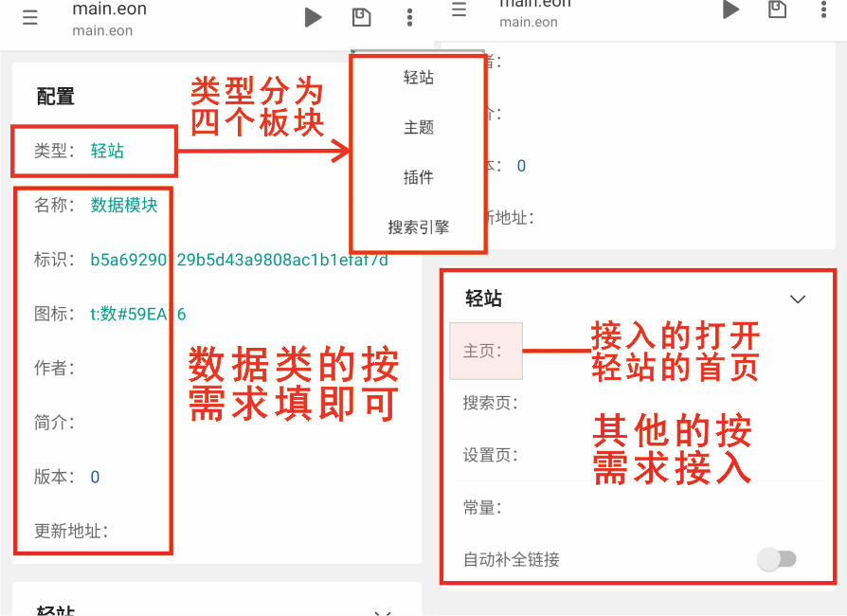Click the right panel's save icon
This screenshot has height=616, width=847.
click(778, 9)
